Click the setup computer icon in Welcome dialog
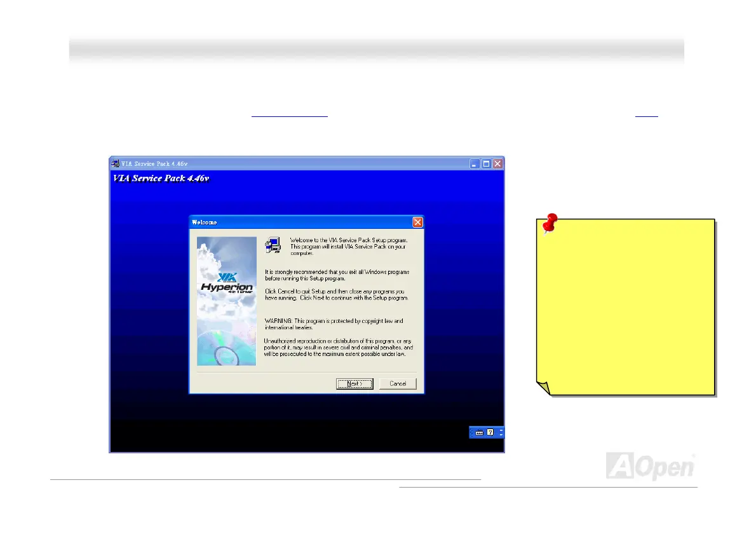 click(273, 245)
